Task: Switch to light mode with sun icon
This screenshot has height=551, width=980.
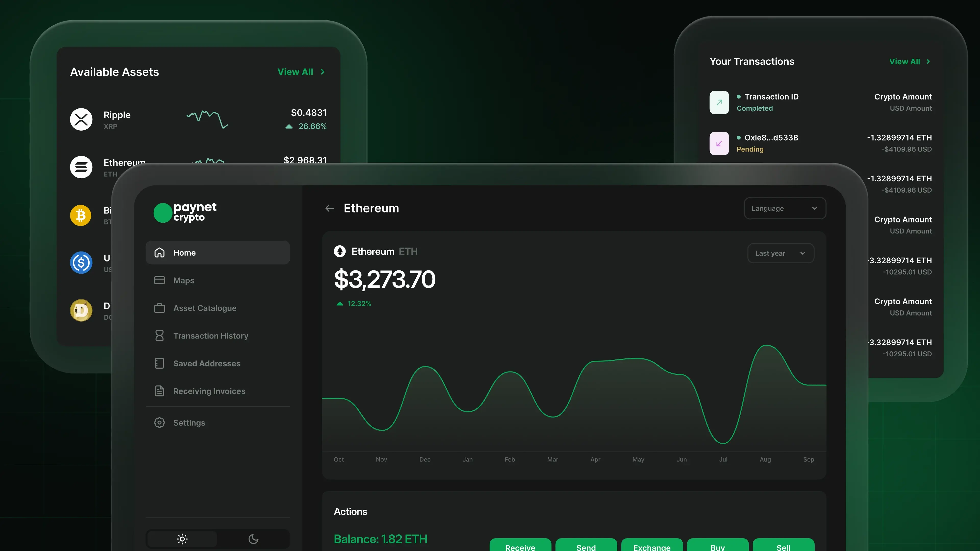Action: coord(182,539)
